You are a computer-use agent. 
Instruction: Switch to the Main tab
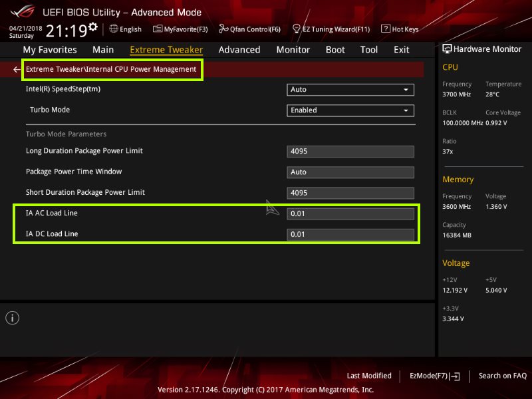point(103,50)
